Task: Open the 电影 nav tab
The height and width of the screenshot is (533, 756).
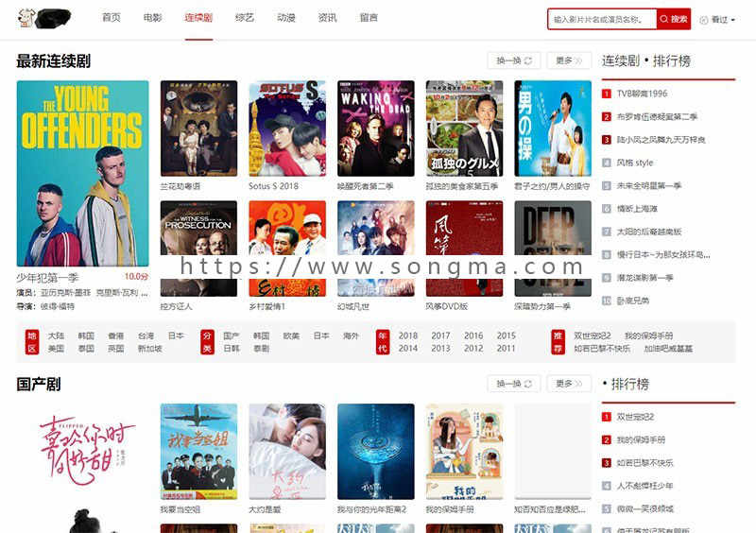Action: [x=153, y=18]
